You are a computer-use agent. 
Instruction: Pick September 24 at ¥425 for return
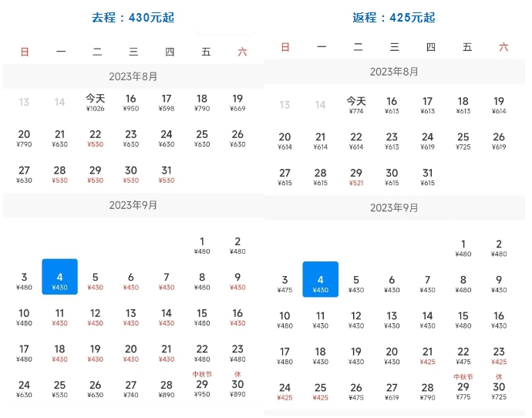(x=285, y=392)
